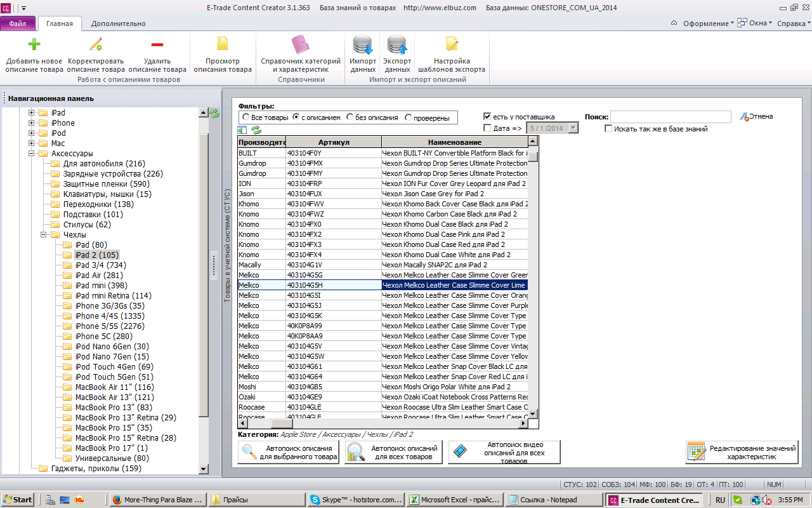Click the Окна windows icon
The height and width of the screenshot is (508, 812).
click(x=742, y=23)
